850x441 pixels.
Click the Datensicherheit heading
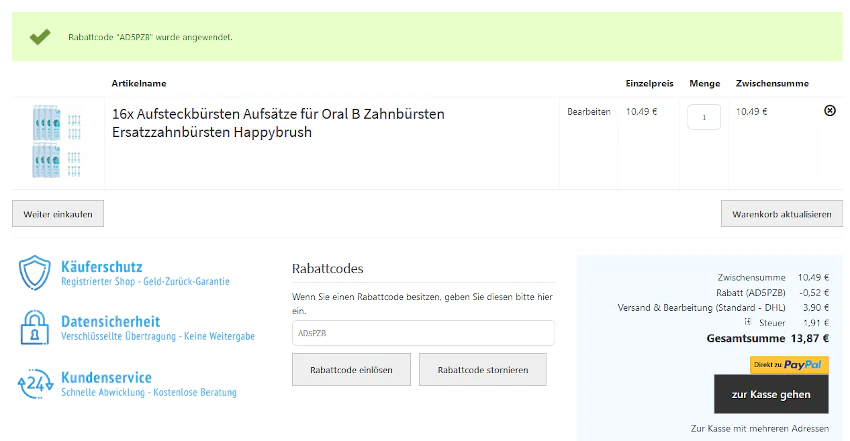[x=111, y=321]
